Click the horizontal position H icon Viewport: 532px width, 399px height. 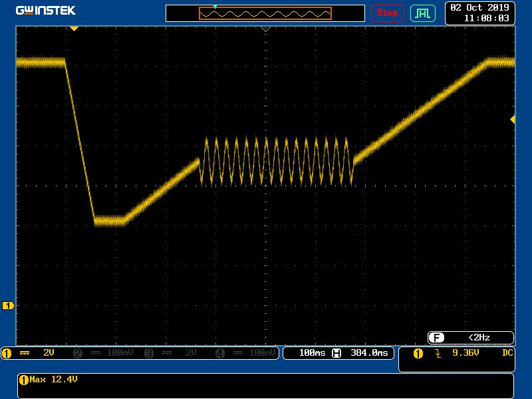click(336, 353)
